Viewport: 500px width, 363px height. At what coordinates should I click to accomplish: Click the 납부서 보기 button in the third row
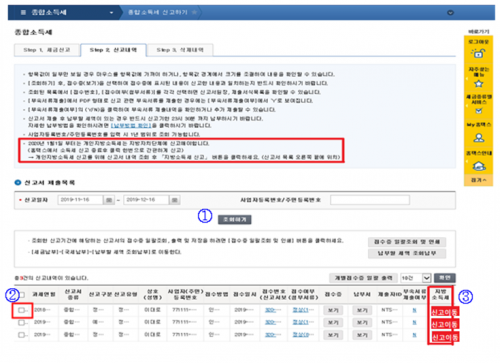tap(362, 335)
